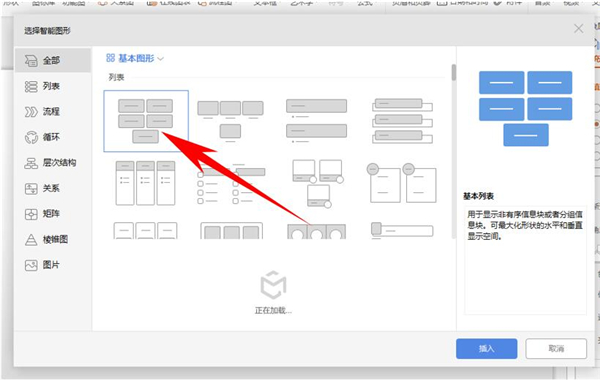Viewport: 600px width, 380px height.
Task: Select the basic list five-block thumbnail
Action: [146, 121]
